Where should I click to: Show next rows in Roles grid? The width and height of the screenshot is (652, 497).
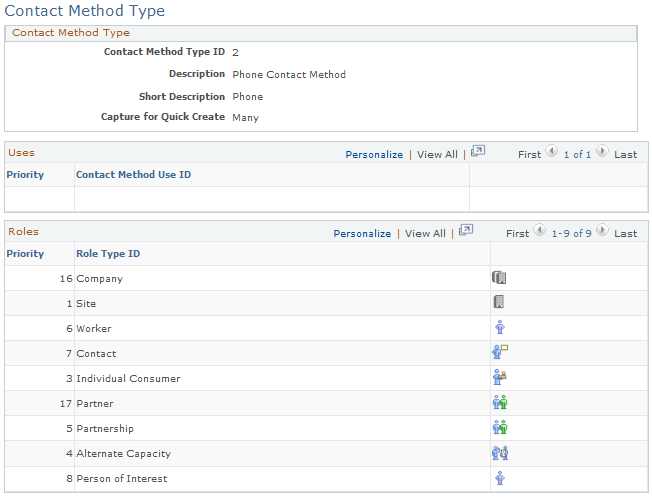click(602, 230)
